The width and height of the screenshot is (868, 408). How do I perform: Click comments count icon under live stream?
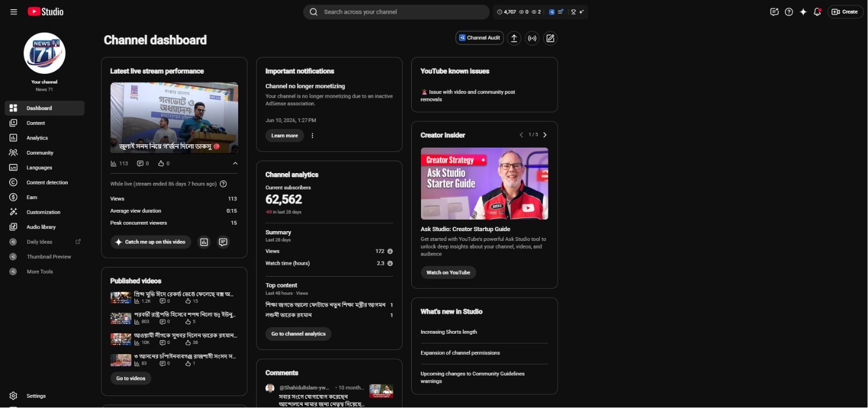(x=140, y=163)
